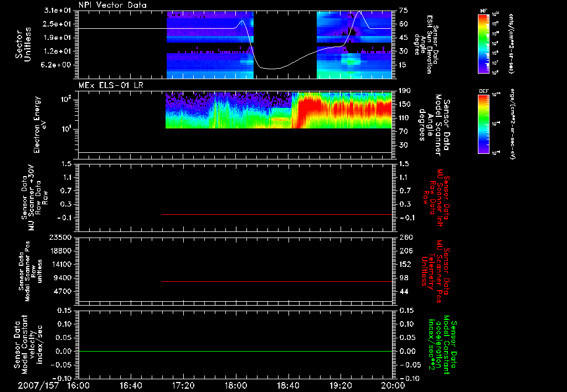Image resolution: width=567 pixels, height=392 pixels.
Task: Click the "98" telemetry tick label
Action: [404, 278]
